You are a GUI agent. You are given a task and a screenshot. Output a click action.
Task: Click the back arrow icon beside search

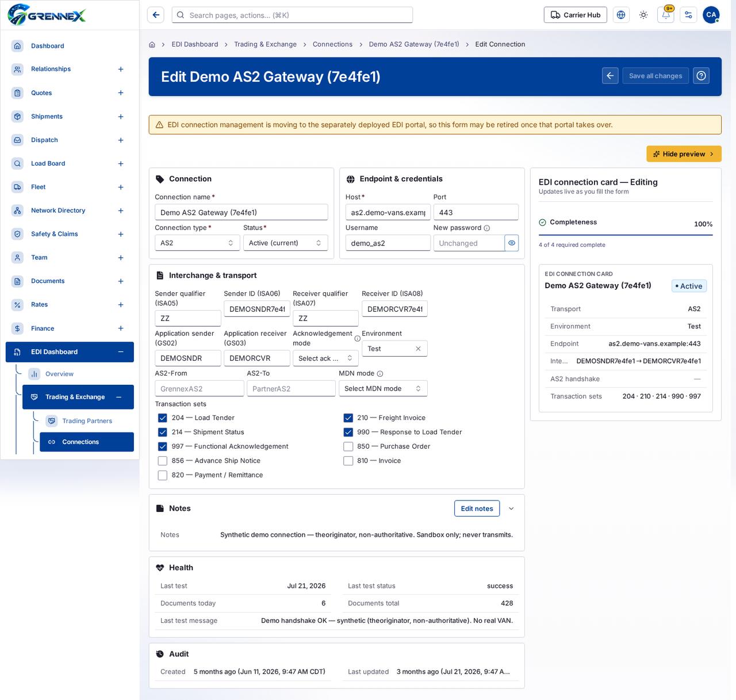click(x=156, y=15)
